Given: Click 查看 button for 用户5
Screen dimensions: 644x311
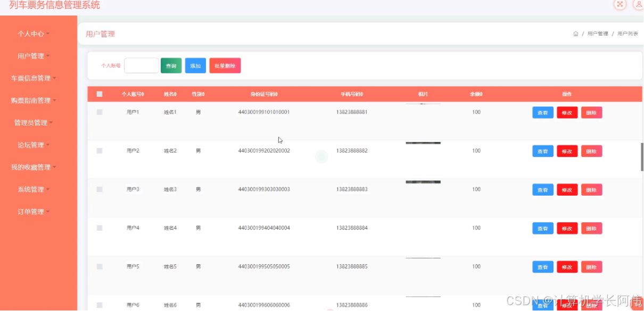Looking at the screenshot, I should (x=543, y=267).
